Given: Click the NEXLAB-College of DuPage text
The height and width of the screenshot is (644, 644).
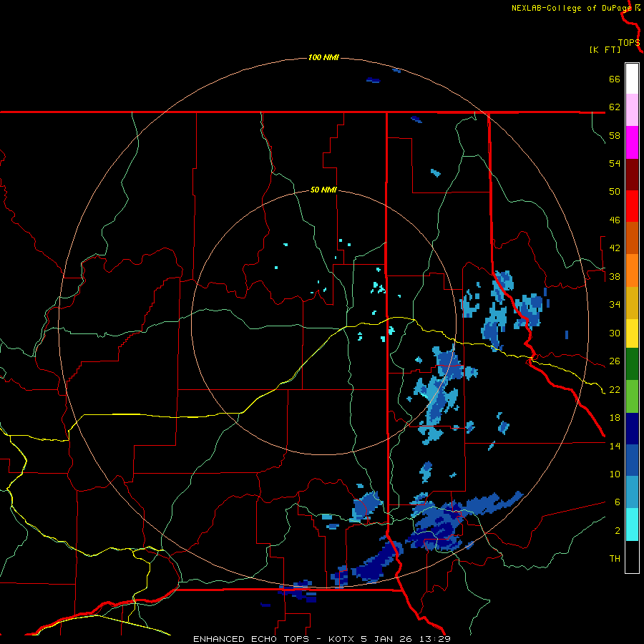Looking at the screenshot, I should pyautogui.click(x=573, y=8).
